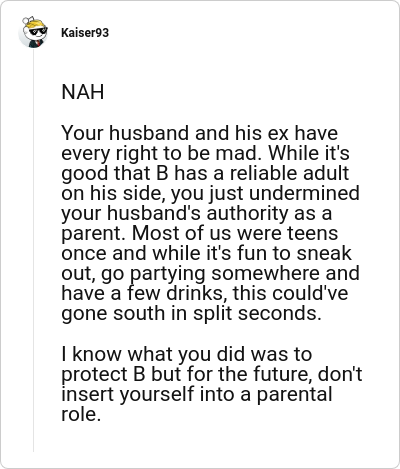
Task: Click the phrase "gone south" in the comment
Action: (x=113, y=314)
